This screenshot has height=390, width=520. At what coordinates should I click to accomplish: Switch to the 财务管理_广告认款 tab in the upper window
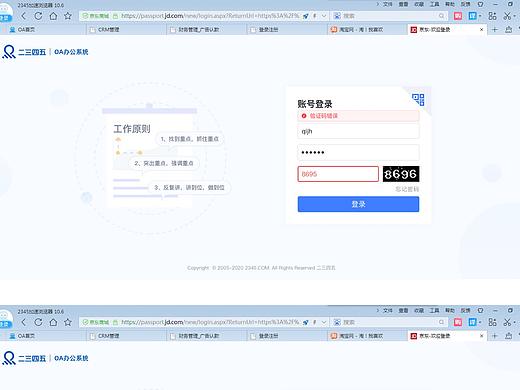[x=207, y=30]
